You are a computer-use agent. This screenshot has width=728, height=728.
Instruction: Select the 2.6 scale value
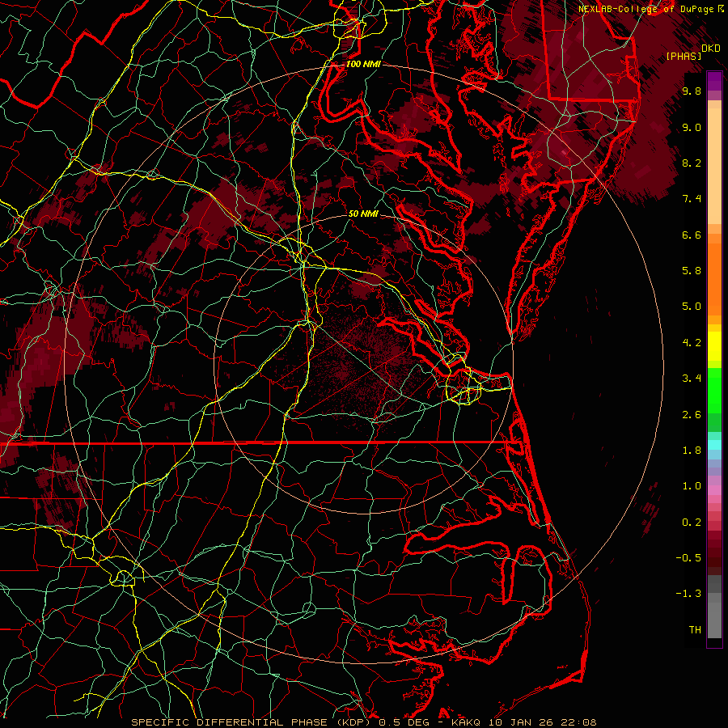point(692,415)
